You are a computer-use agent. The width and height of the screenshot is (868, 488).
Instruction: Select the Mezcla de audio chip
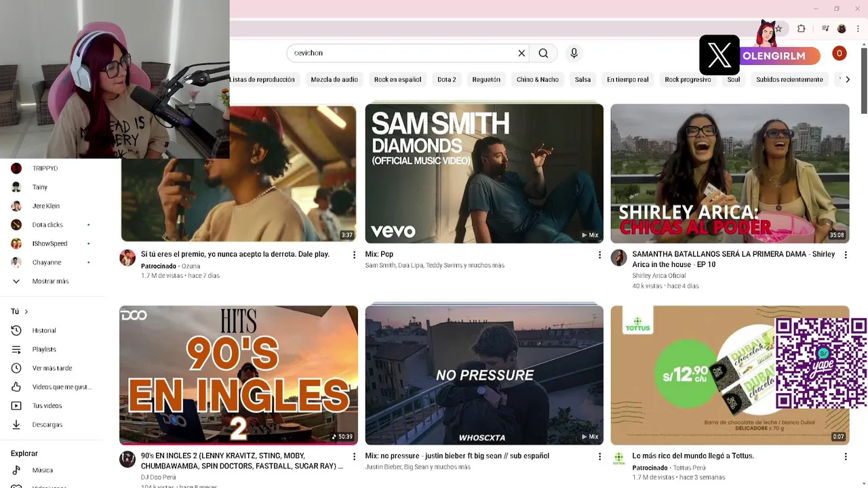click(x=334, y=79)
